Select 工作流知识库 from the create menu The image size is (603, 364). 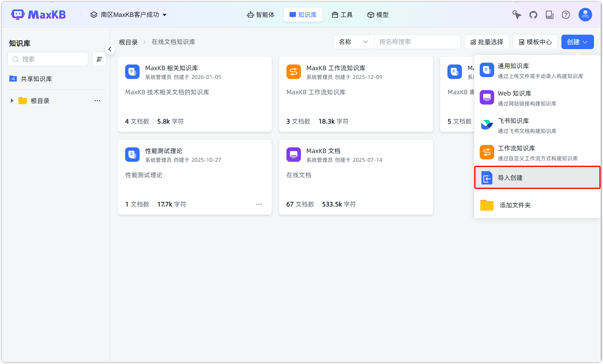click(537, 153)
